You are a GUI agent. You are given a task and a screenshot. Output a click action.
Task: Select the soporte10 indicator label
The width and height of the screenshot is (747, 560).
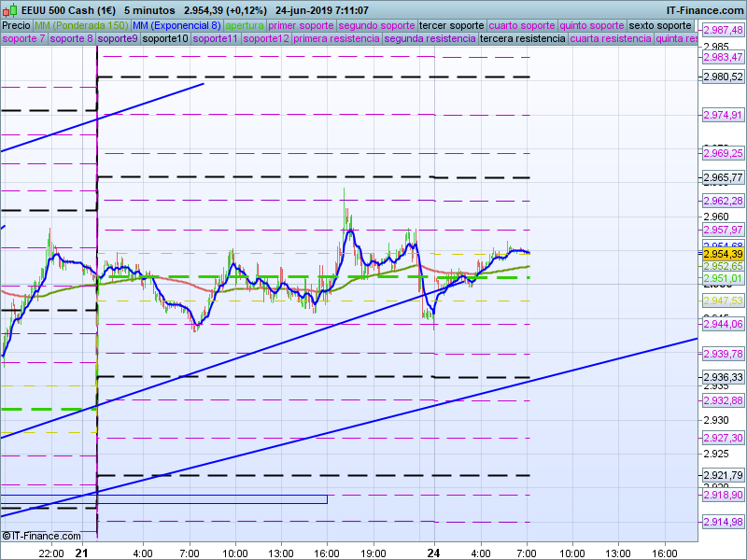coord(165,39)
